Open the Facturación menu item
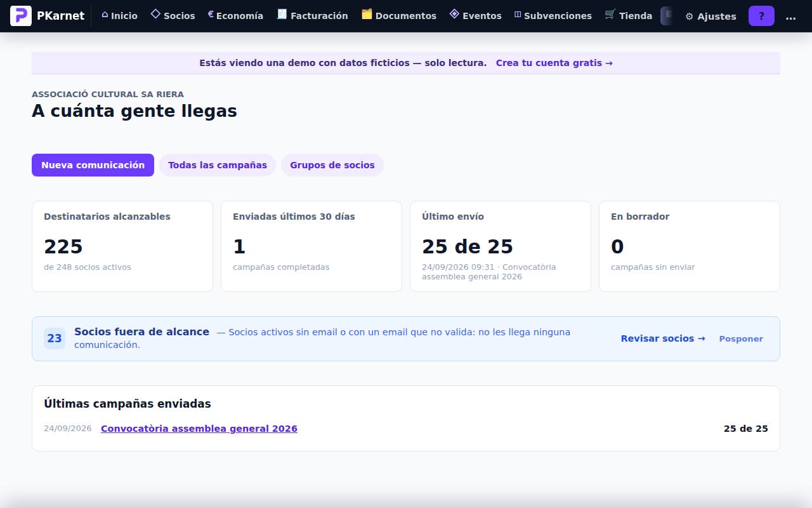 [x=312, y=16]
